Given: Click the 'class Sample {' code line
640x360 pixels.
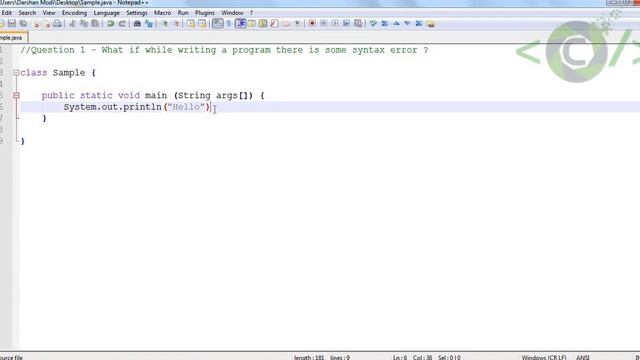Looking at the screenshot, I should pos(58,73).
